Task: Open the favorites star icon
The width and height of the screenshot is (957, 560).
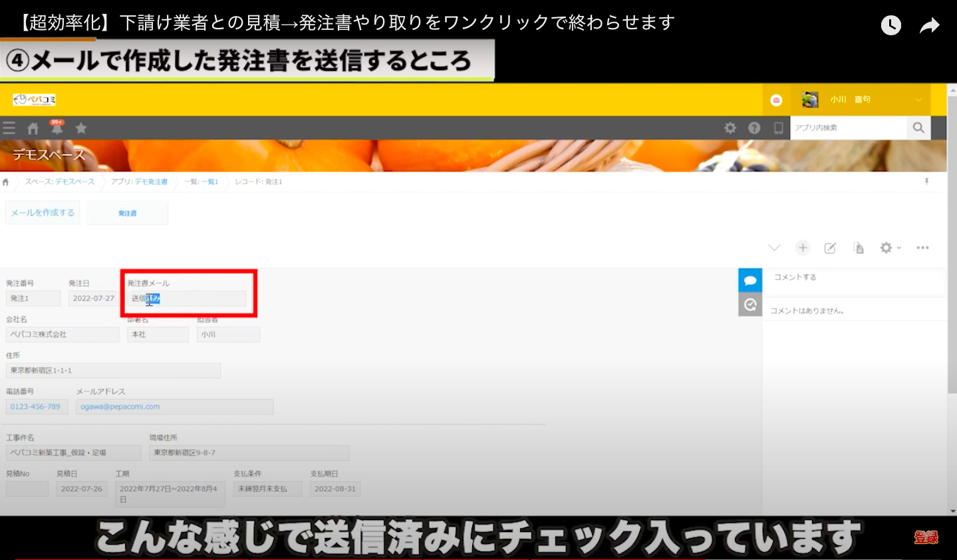Action: click(x=81, y=128)
